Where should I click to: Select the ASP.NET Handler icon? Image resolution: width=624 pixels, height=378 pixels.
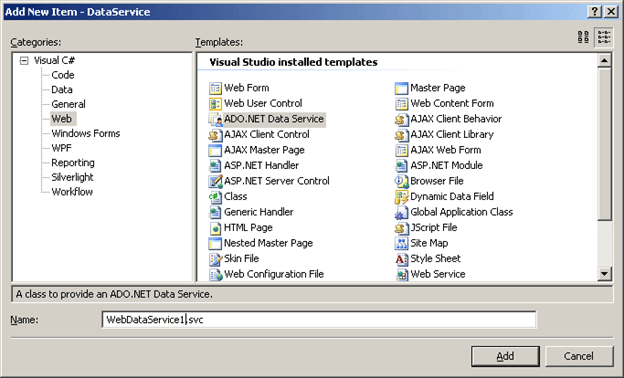click(x=215, y=166)
